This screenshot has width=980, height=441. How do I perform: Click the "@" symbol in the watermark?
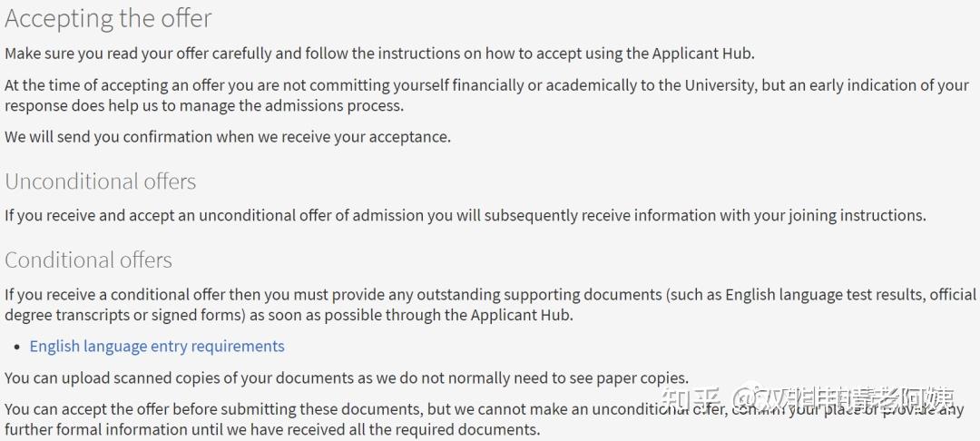coord(745,399)
